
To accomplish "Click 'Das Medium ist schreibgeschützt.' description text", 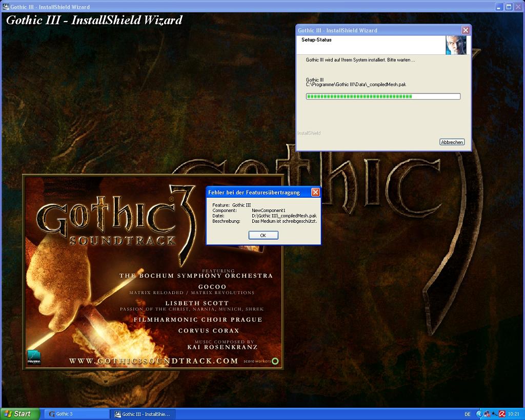I will [x=284, y=221].
